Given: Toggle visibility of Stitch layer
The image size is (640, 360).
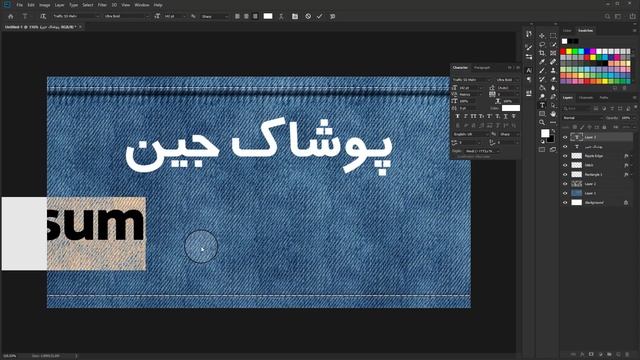Looking at the screenshot, I should [565, 165].
